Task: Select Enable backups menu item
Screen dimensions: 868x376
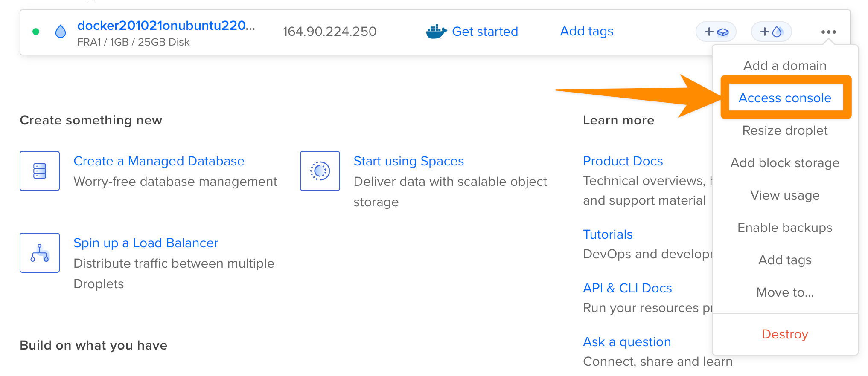Action: 785,228
